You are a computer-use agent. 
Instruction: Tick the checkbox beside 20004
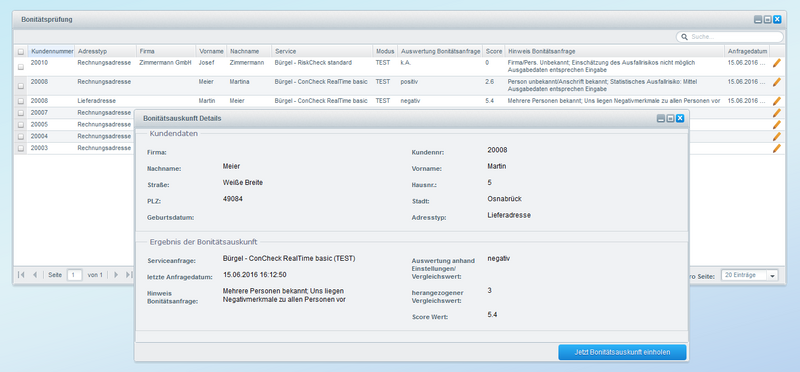pyautogui.click(x=21, y=136)
